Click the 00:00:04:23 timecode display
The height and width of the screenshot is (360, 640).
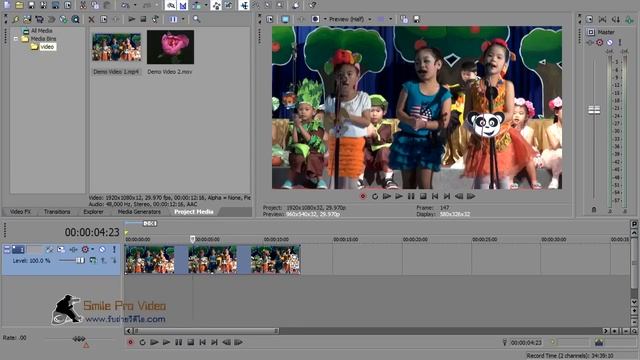coord(92,232)
